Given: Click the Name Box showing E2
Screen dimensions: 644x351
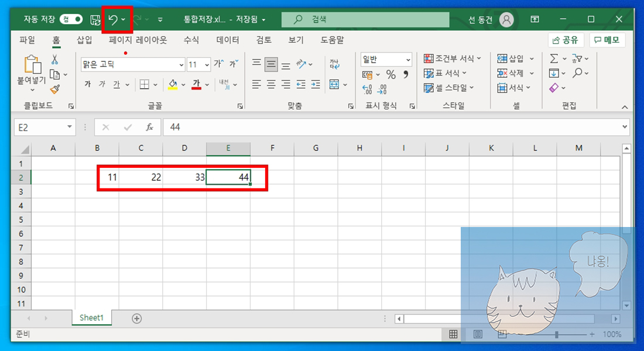Looking at the screenshot, I should point(44,128).
